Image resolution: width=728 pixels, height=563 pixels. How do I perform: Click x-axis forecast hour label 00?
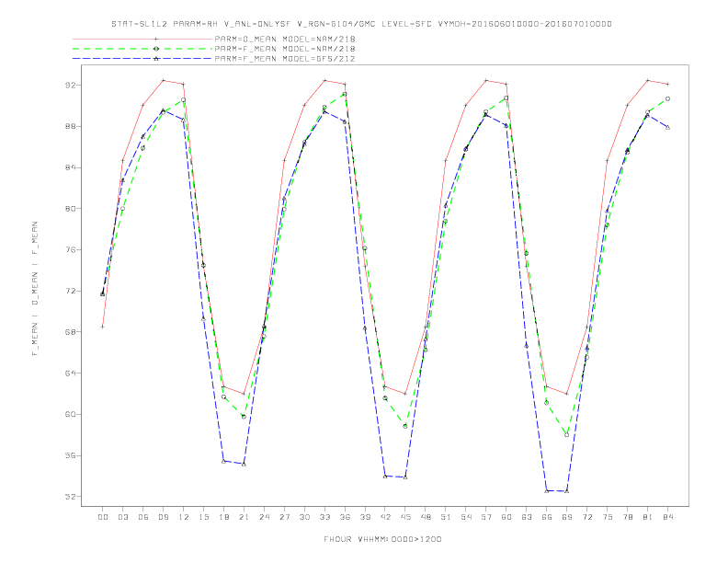pos(103,517)
